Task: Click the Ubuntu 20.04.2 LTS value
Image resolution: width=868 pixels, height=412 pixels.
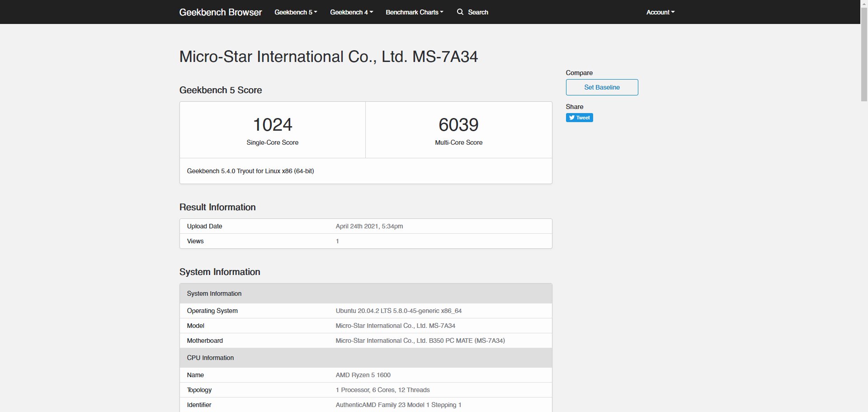Action: 399,311
